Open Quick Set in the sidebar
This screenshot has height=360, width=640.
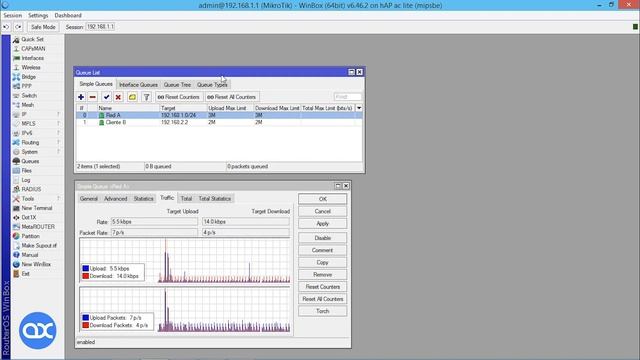coord(32,39)
